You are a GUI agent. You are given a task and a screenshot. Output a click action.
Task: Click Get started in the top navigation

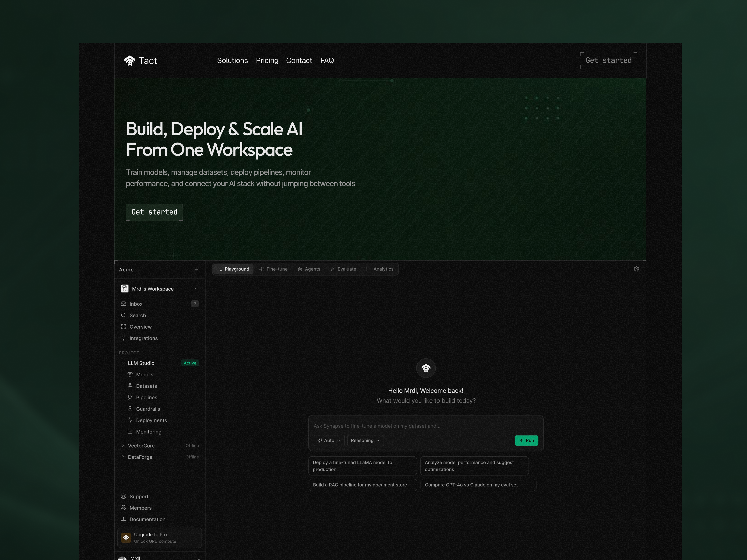[x=609, y=60]
